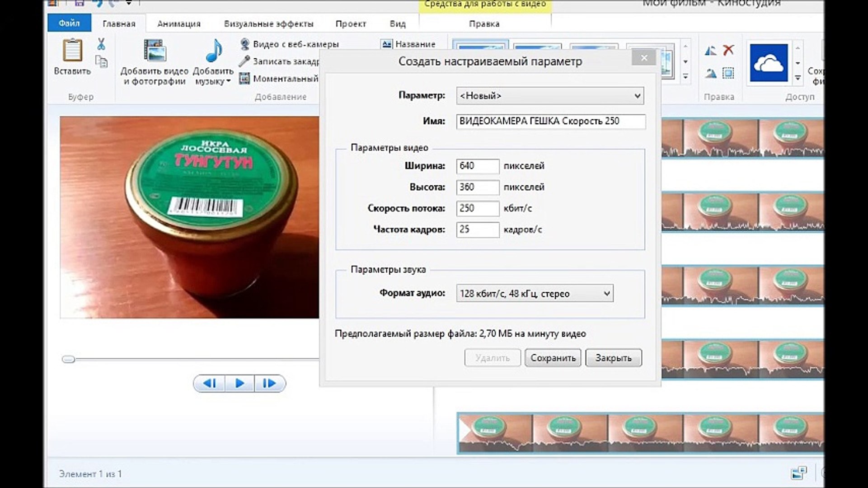
Task: Open the Параметр dropdown list
Action: (x=550, y=96)
